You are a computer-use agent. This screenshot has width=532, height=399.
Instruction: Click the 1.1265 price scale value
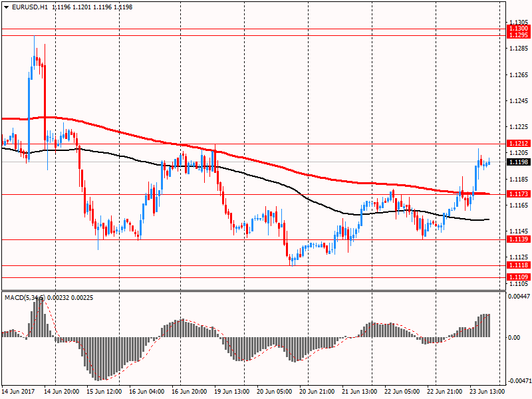[519, 75]
